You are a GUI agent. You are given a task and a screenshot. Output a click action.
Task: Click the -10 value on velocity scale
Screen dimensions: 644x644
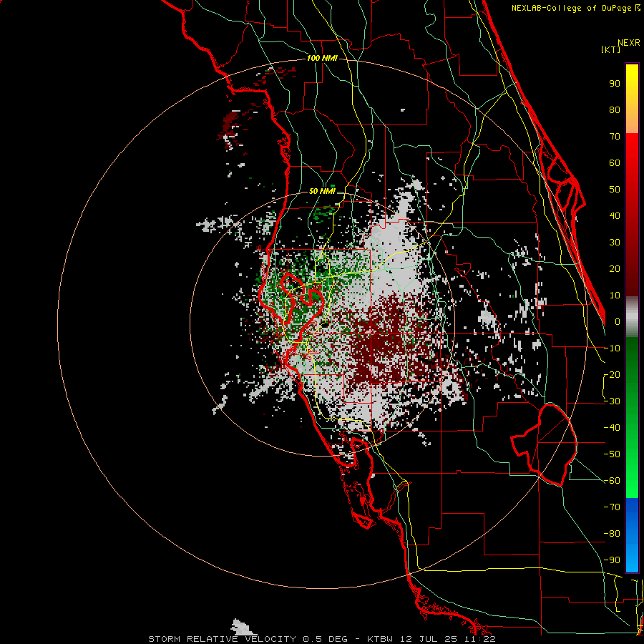click(x=612, y=348)
